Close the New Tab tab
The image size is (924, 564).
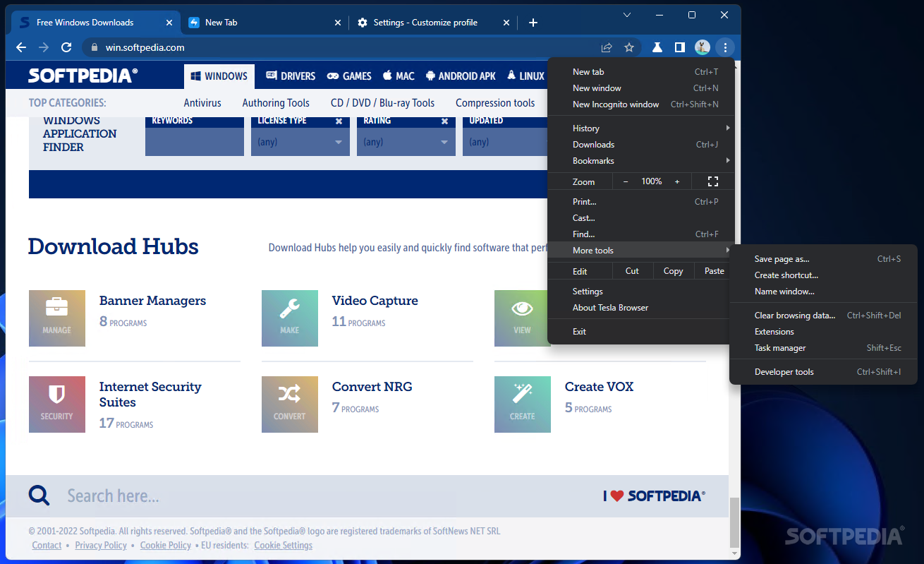pos(336,23)
